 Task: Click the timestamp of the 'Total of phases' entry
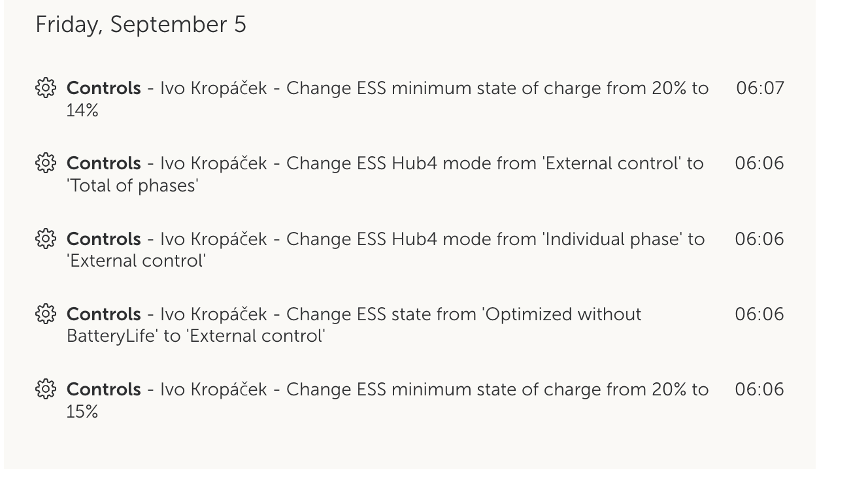click(759, 163)
